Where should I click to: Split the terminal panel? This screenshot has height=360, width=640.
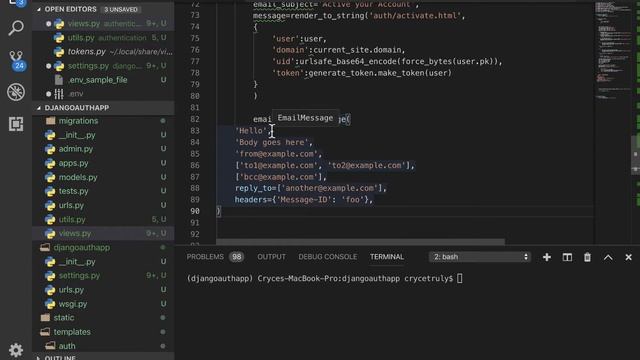[567, 257]
